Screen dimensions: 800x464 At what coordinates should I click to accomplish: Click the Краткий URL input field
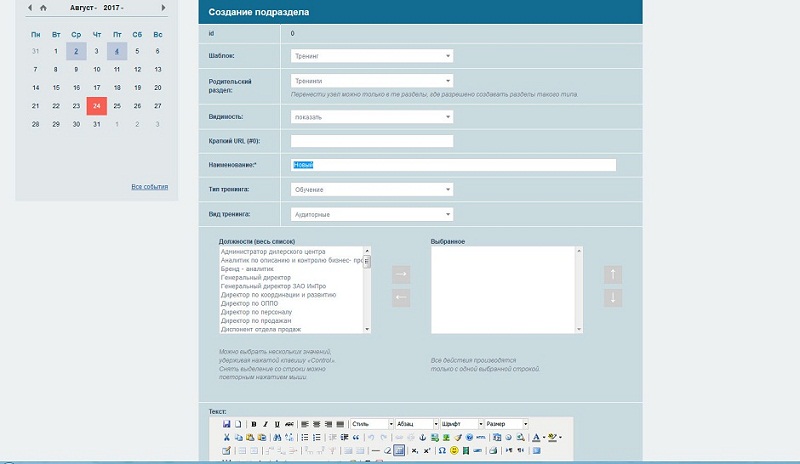tap(371, 141)
